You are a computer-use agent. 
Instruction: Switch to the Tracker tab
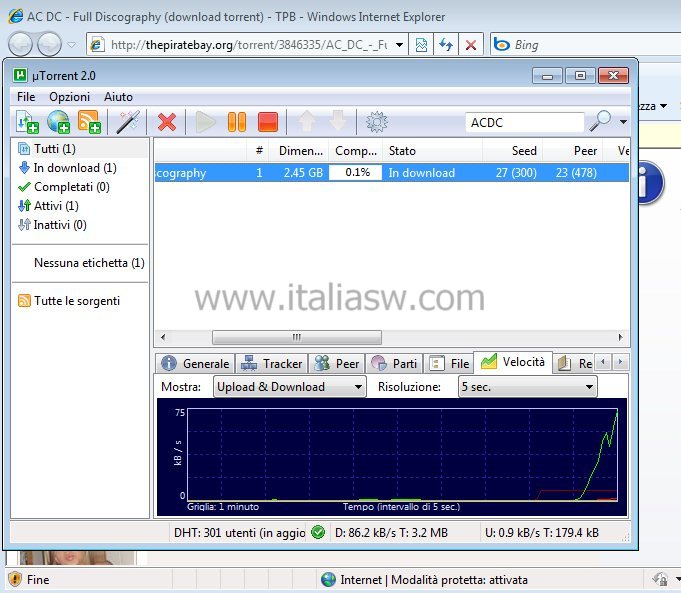point(272,363)
